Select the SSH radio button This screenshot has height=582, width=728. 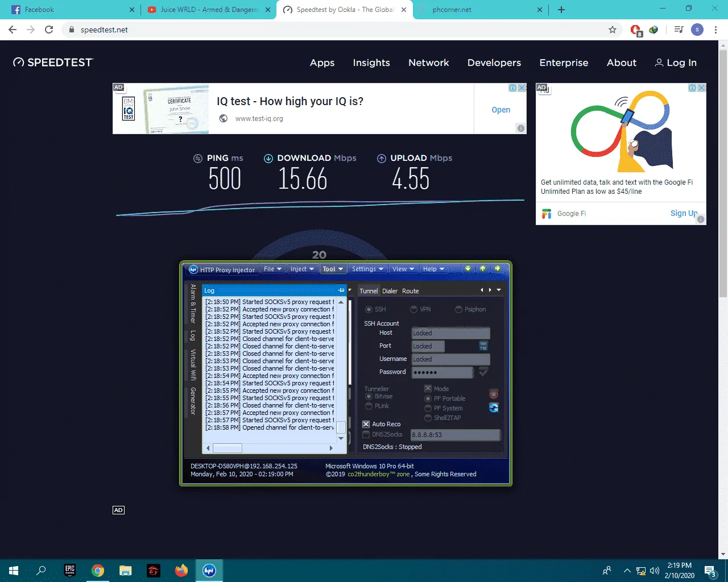(x=369, y=309)
